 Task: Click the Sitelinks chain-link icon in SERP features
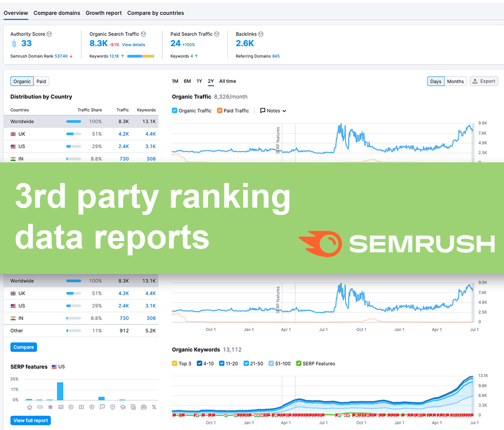[x=40, y=407]
